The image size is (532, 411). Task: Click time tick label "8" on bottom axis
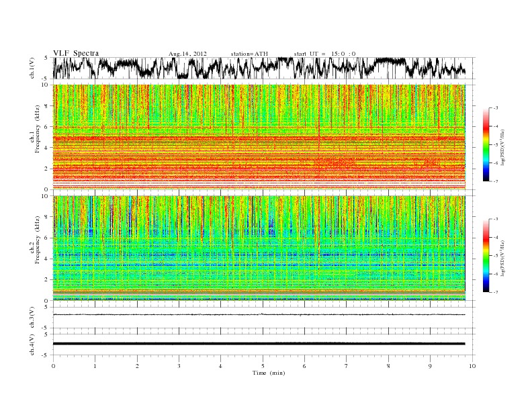pos(388,366)
